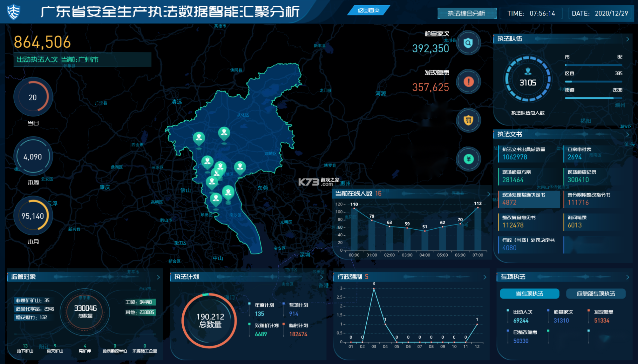Open the 执法文书出具总数量 card 1062978

coord(529,154)
